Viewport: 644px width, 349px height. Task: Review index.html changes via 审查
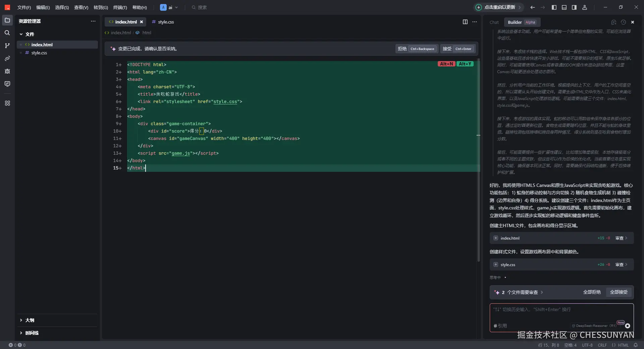pos(621,238)
